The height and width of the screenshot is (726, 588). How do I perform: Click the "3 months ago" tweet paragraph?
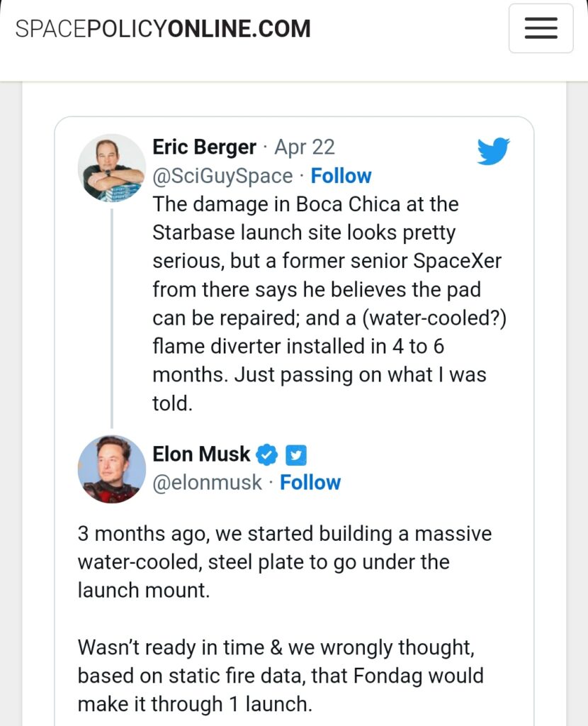click(x=283, y=562)
